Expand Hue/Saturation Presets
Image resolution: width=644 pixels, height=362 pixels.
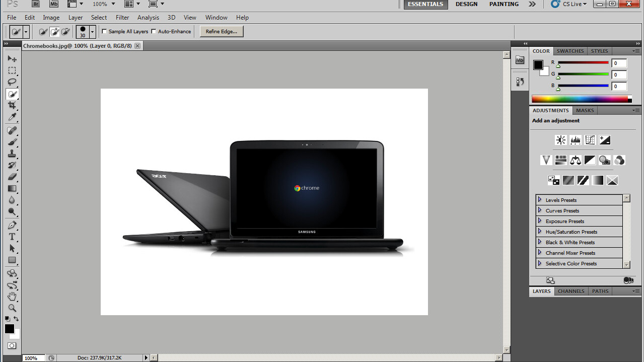coord(540,231)
